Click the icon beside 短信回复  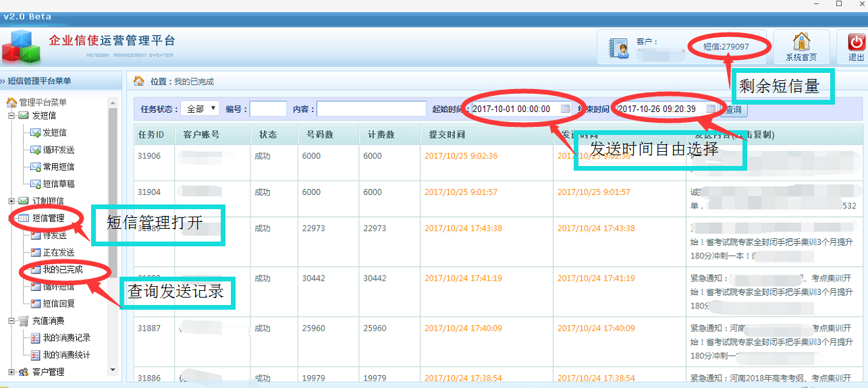(x=35, y=304)
